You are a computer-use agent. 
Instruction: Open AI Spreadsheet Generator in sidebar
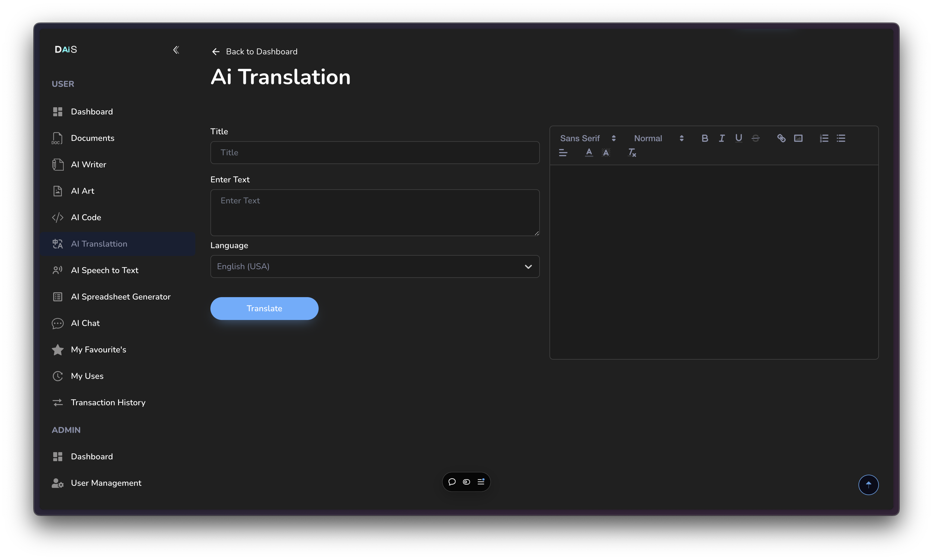[x=121, y=297]
